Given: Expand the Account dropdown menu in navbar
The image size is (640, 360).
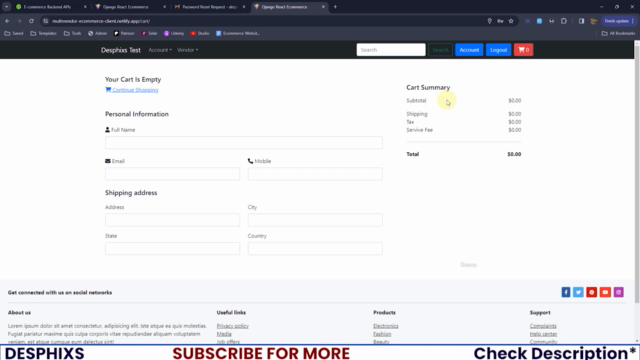Looking at the screenshot, I should coord(160,50).
